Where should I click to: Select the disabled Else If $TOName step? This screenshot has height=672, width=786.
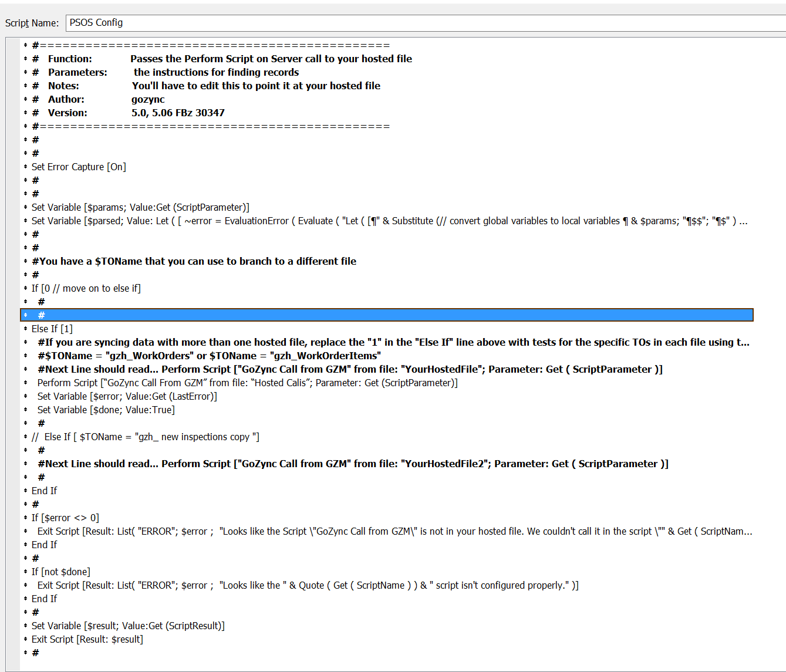[x=146, y=437]
